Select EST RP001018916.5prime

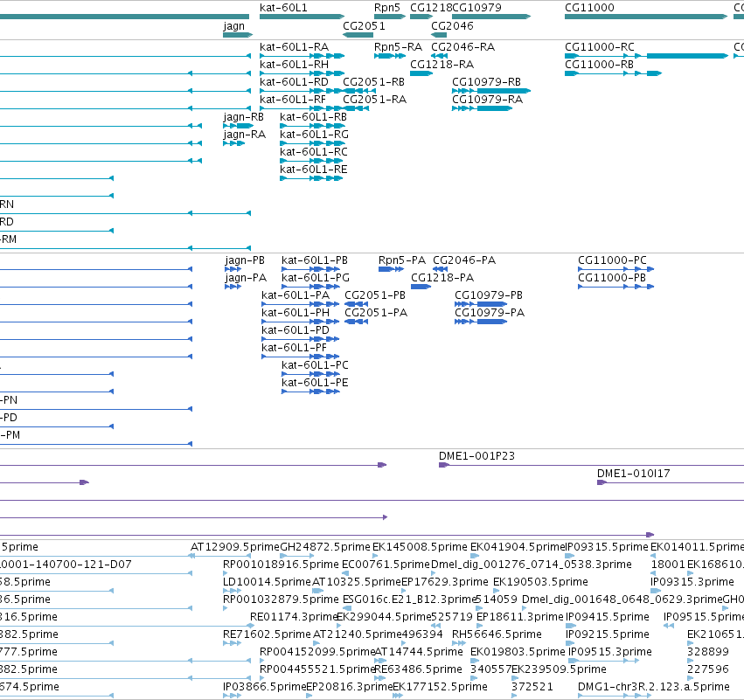click(281, 565)
